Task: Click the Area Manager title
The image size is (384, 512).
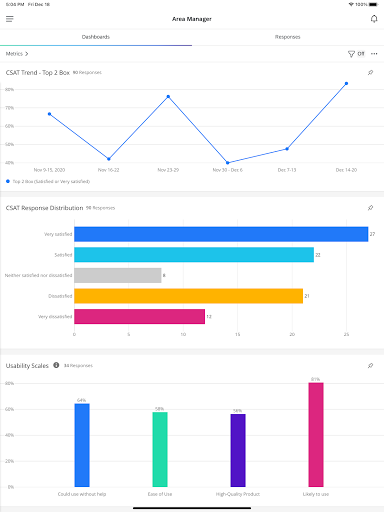Action: coord(192,19)
